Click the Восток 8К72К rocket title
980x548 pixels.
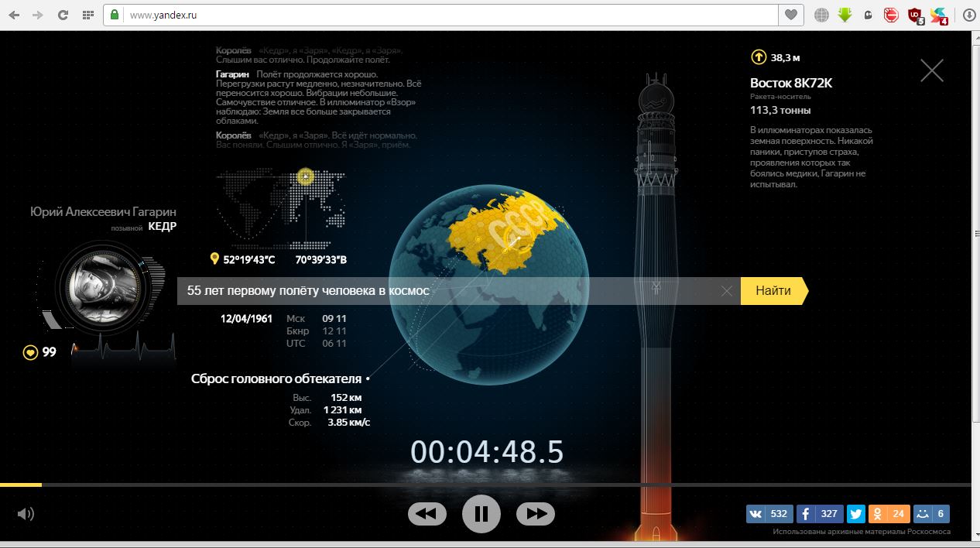point(791,83)
